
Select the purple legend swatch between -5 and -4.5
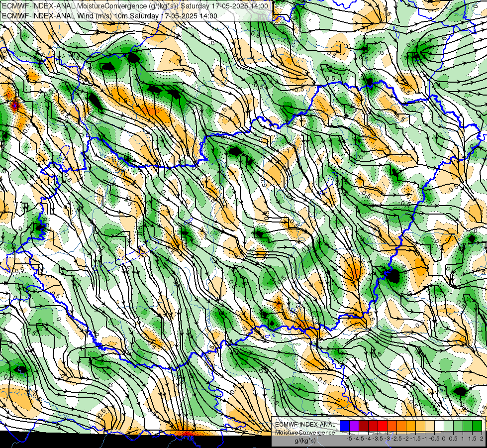point(354,426)
